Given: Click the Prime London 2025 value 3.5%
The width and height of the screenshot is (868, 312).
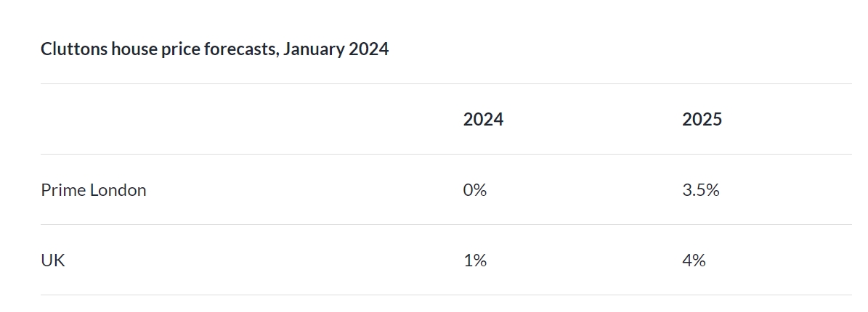Looking at the screenshot, I should (x=701, y=190).
